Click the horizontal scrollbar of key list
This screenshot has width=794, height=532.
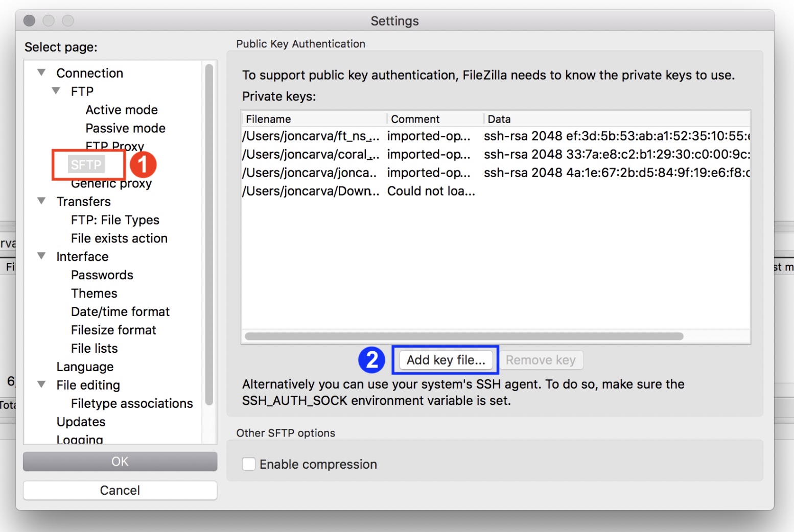464,336
